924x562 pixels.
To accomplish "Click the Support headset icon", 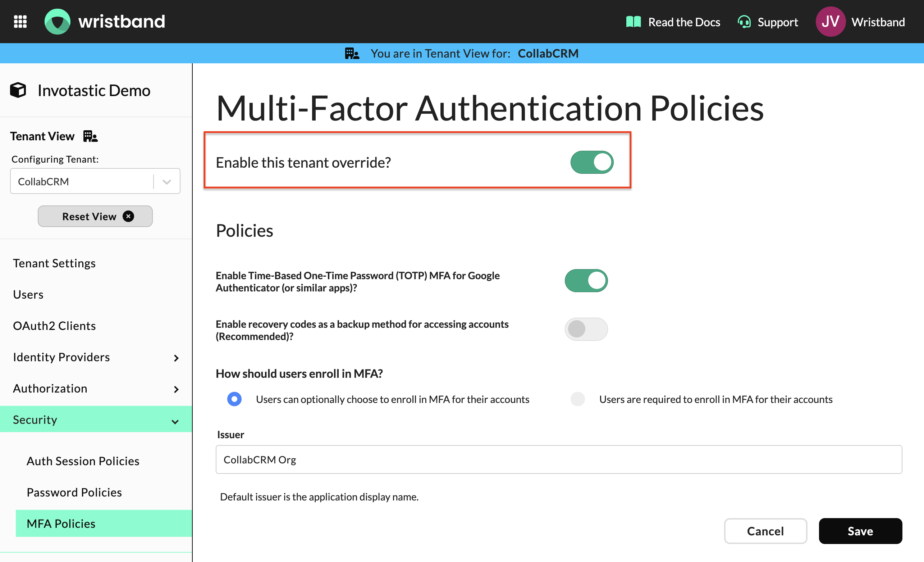I will (744, 22).
